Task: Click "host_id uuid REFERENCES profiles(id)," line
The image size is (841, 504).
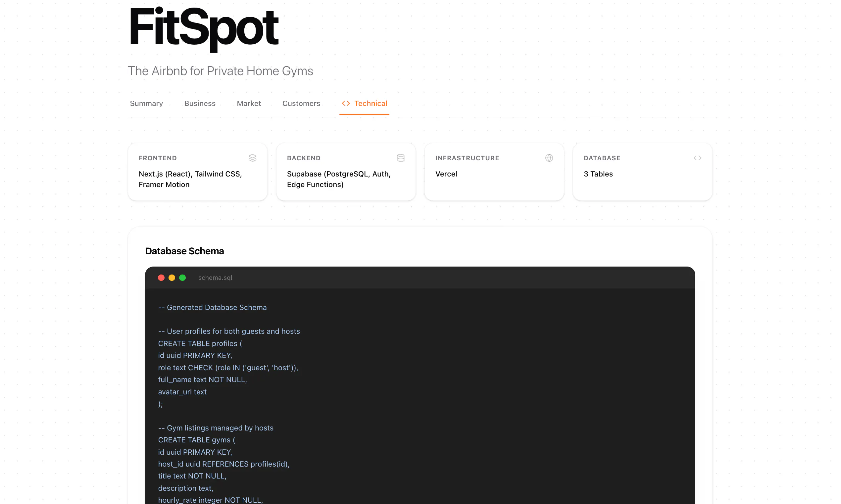Action: tap(224, 464)
